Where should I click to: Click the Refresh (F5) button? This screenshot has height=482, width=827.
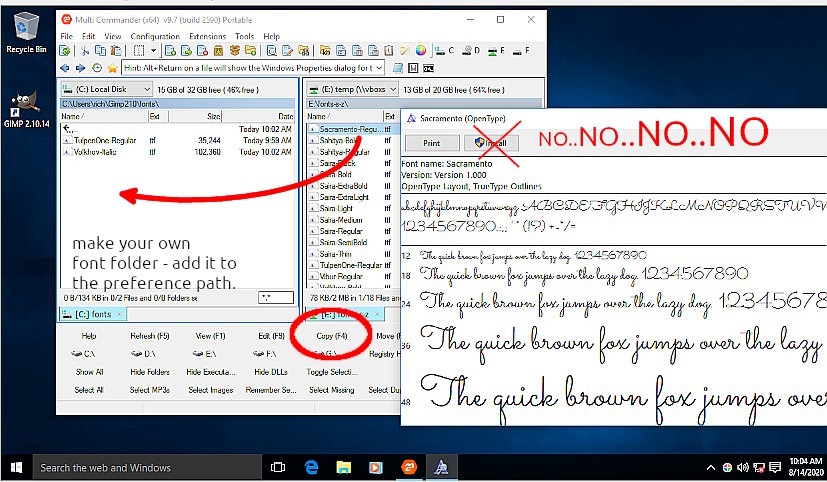pos(150,336)
